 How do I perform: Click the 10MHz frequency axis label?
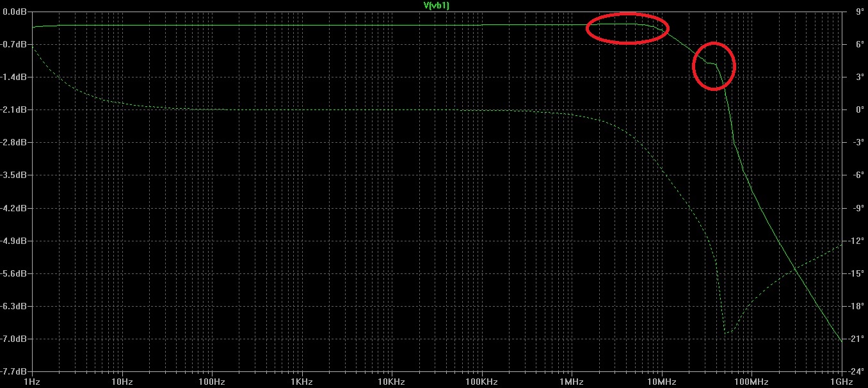coord(661,382)
